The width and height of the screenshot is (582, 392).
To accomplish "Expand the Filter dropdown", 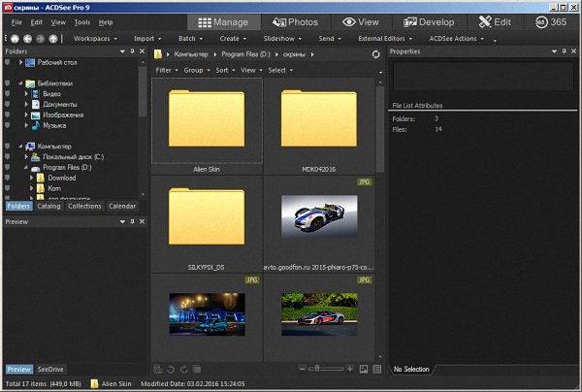I will [x=165, y=70].
